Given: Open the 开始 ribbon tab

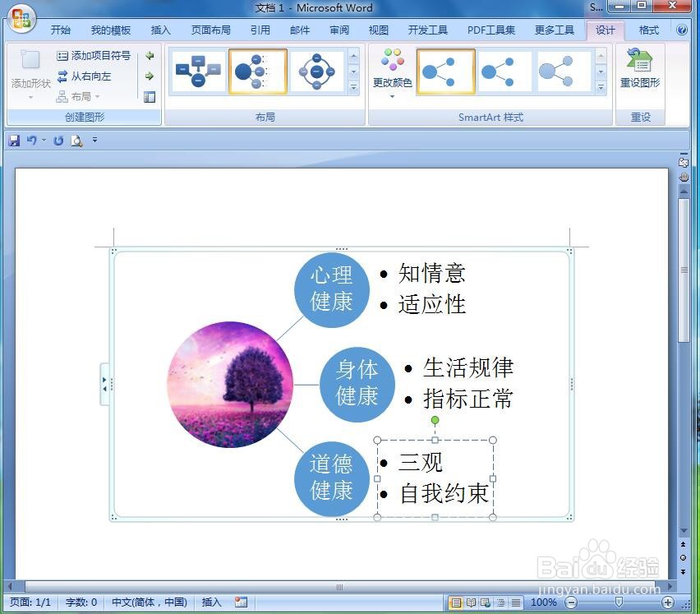Looking at the screenshot, I should 61,30.
